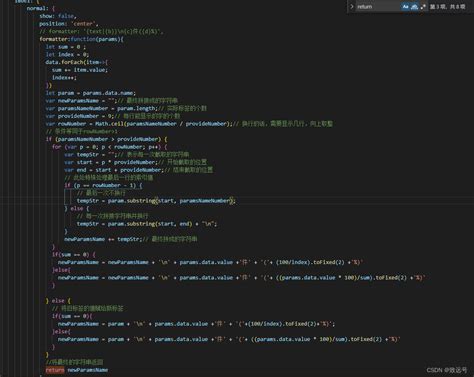Click the 'formatter:function(params){' line
The image size is (474, 377).
tap(81, 39)
